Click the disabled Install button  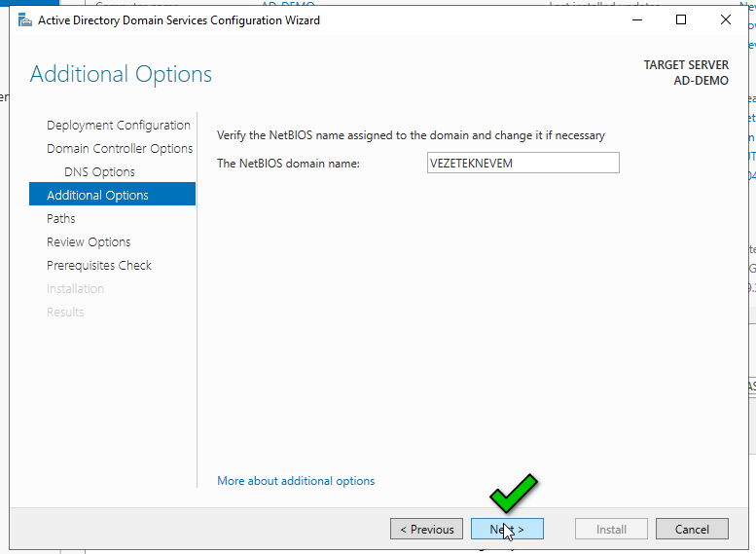coord(611,530)
